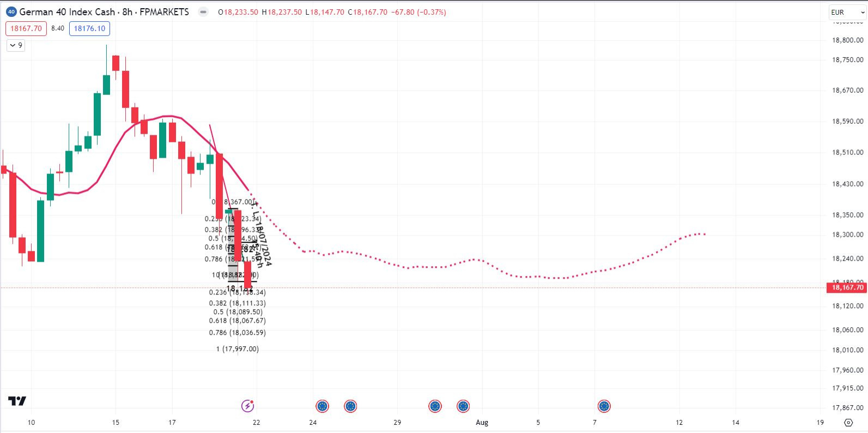Open chart settings gear on the time axis
This screenshot has height=433, width=868.
pos(848,423)
